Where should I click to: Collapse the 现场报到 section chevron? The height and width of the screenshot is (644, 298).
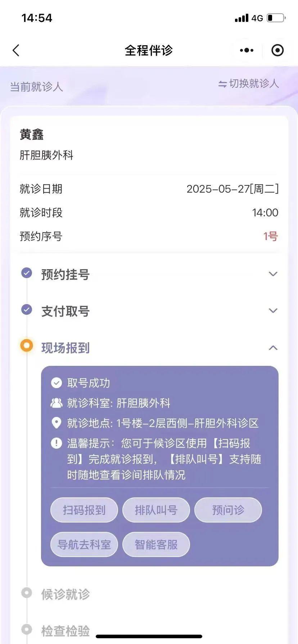coord(273,348)
